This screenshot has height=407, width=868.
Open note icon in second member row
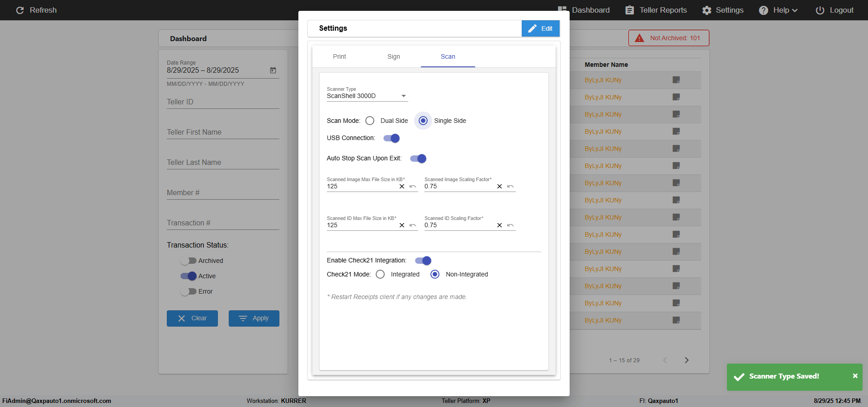tap(676, 97)
